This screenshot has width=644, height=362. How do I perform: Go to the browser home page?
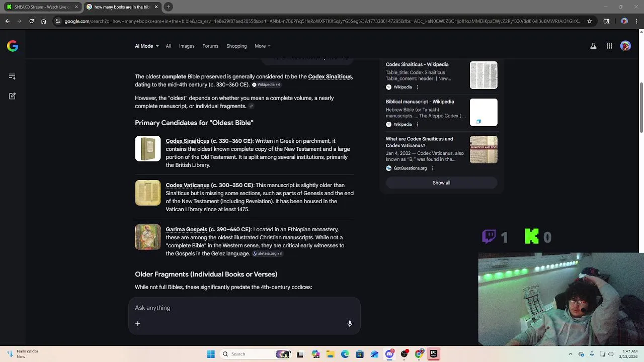(43, 21)
